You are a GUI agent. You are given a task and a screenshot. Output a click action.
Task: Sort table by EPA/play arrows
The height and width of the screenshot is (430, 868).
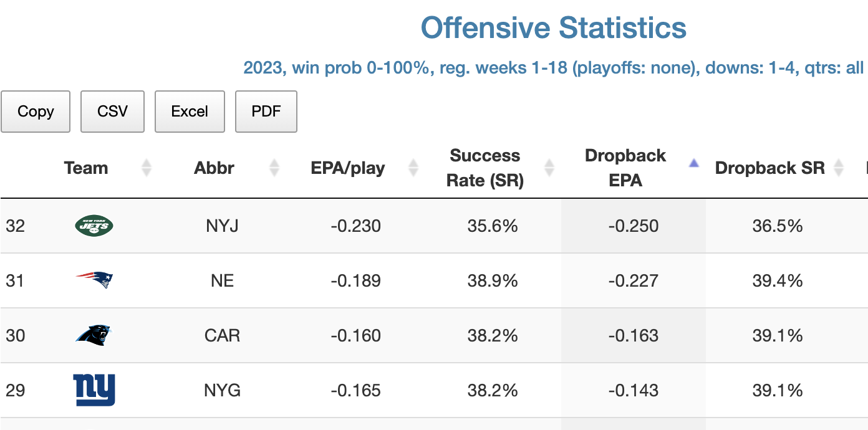pyautogui.click(x=412, y=168)
